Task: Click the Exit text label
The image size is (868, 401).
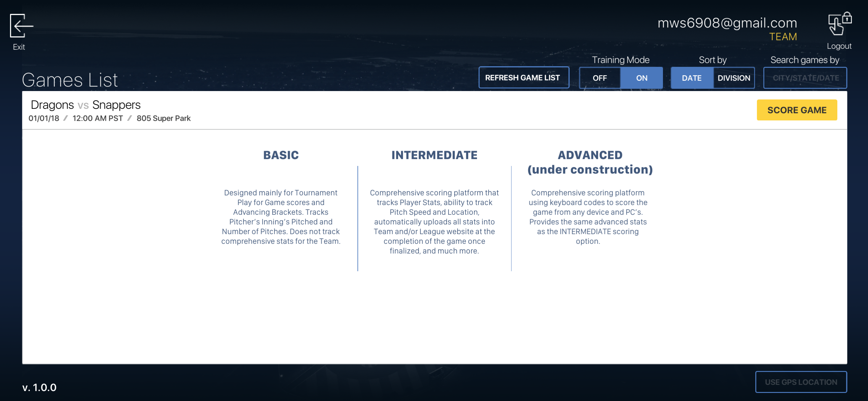Action: click(19, 47)
